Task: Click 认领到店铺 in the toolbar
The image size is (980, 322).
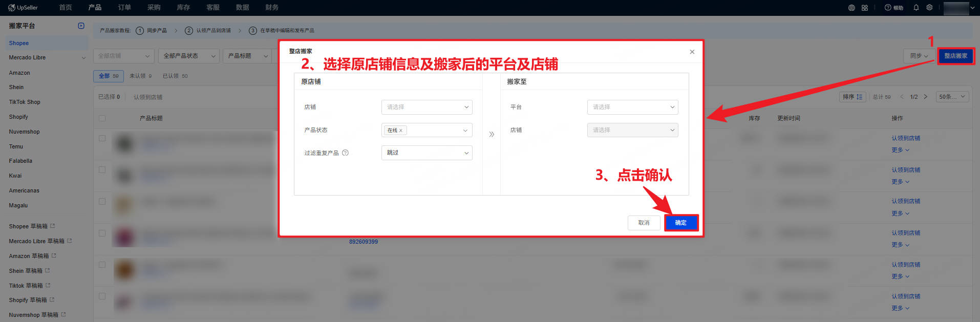Action: click(x=148, y=97)
